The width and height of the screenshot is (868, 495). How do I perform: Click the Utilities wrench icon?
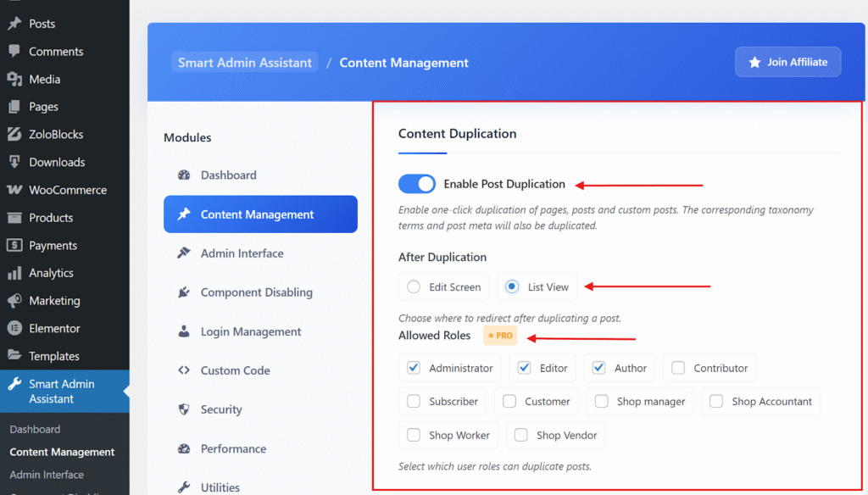pyautogui.click(x=184, y=487)
